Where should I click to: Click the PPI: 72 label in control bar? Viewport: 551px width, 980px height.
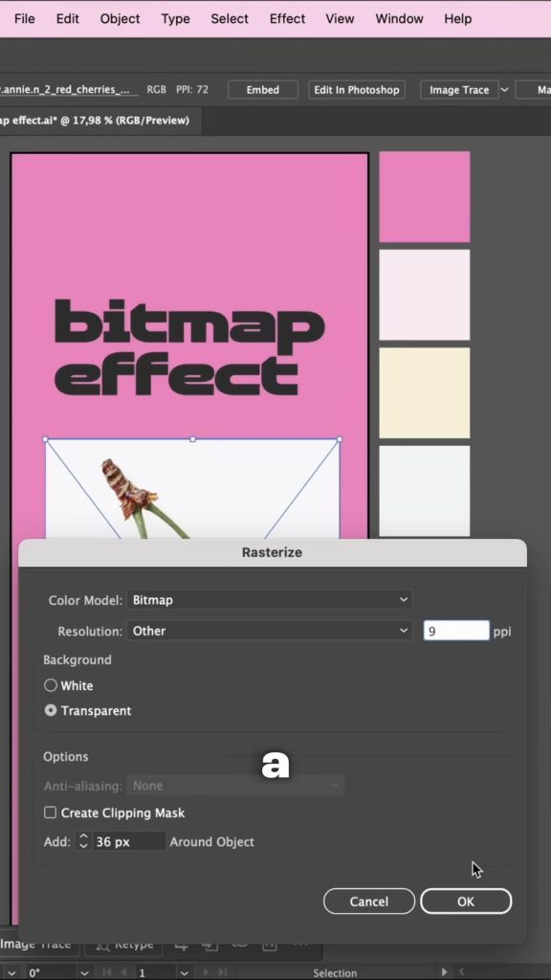[192, 89]
